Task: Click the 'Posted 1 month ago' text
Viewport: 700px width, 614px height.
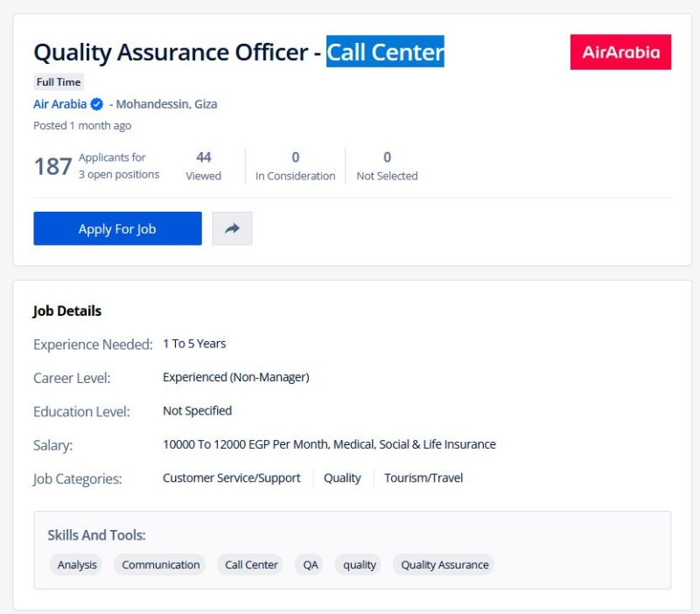Action: click(x=82, y=125)
